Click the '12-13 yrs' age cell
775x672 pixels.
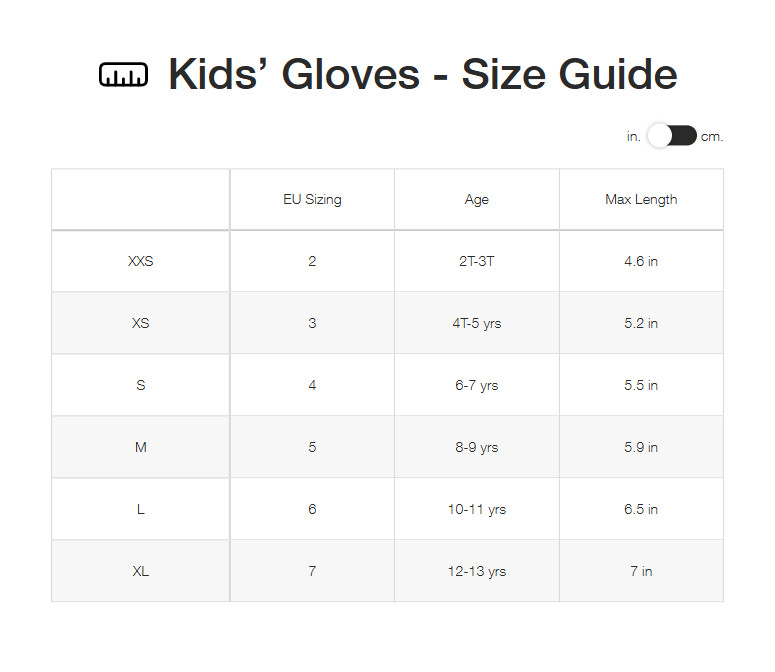(x=477, y=571)
